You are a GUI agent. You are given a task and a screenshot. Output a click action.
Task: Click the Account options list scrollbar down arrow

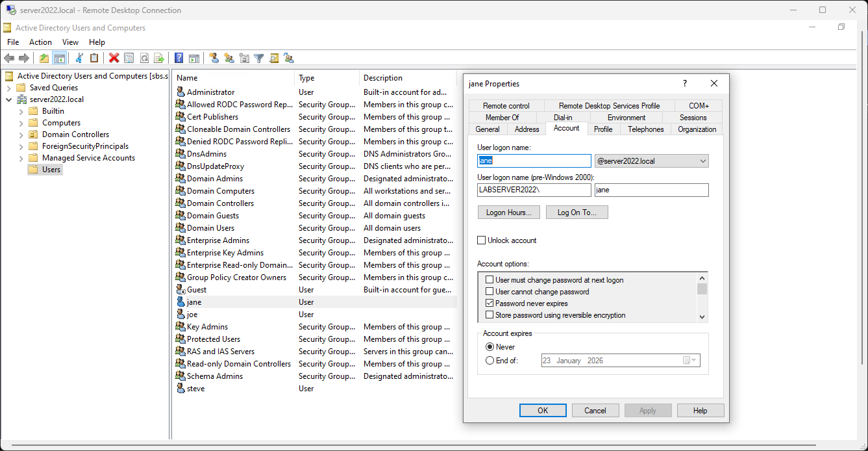pyautogui.click(x=702, y=316)
